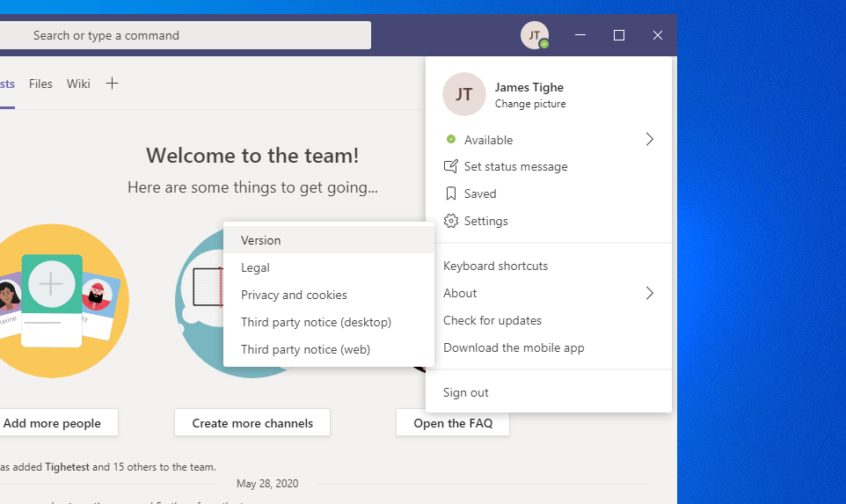Click the Saved bookmark icon
Viewport: 846px width, 504px height.
click(451, 194)
